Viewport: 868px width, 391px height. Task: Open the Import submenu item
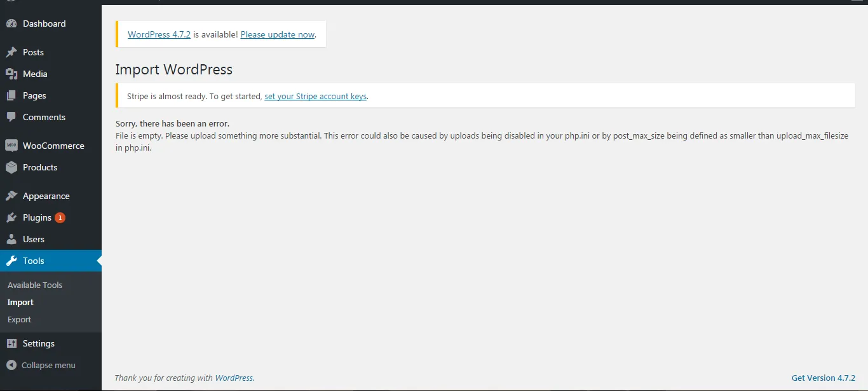tap(20, 302)
